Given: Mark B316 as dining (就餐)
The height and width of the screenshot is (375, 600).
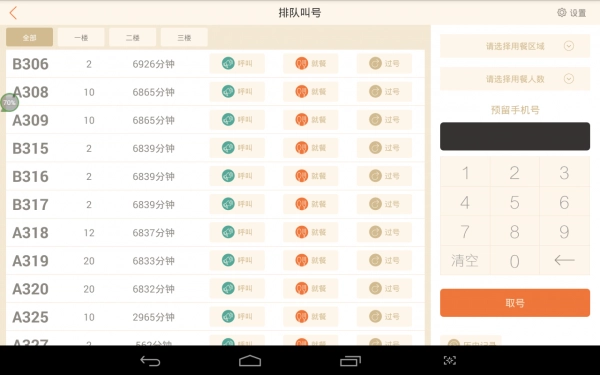Looking at the screenshot, I should click(310, 176).
